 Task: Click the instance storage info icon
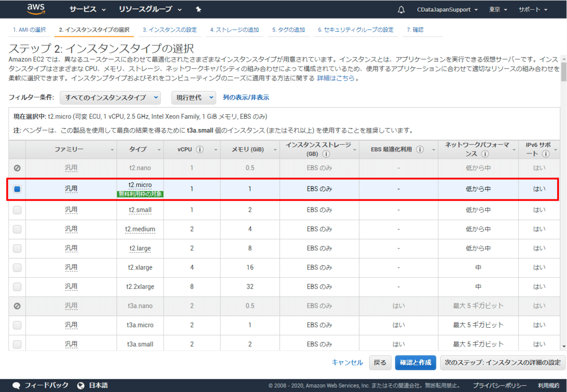(326, 154)
